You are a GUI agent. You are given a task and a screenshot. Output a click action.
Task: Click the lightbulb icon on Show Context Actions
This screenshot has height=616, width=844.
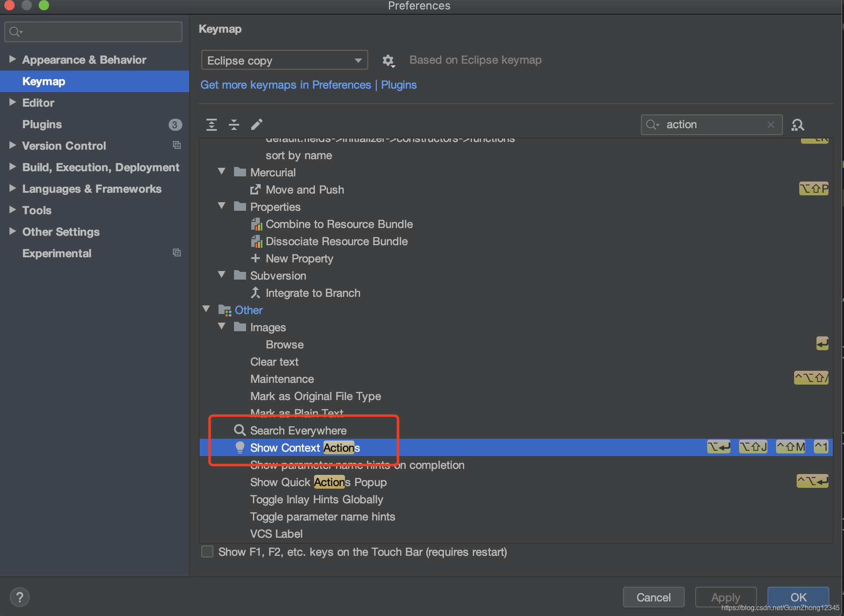(x=240, y=447)
